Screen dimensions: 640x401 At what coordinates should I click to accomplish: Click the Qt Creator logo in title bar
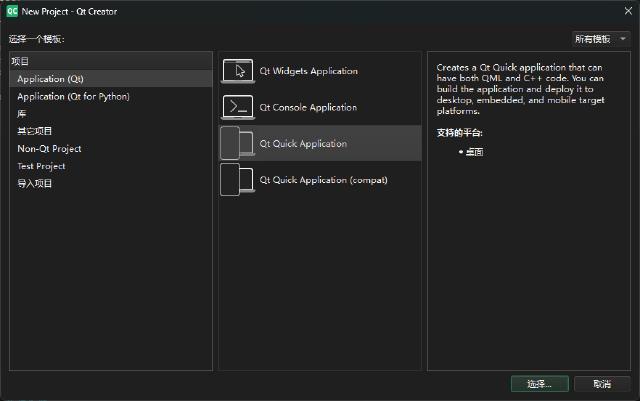(x=11, y=10)
